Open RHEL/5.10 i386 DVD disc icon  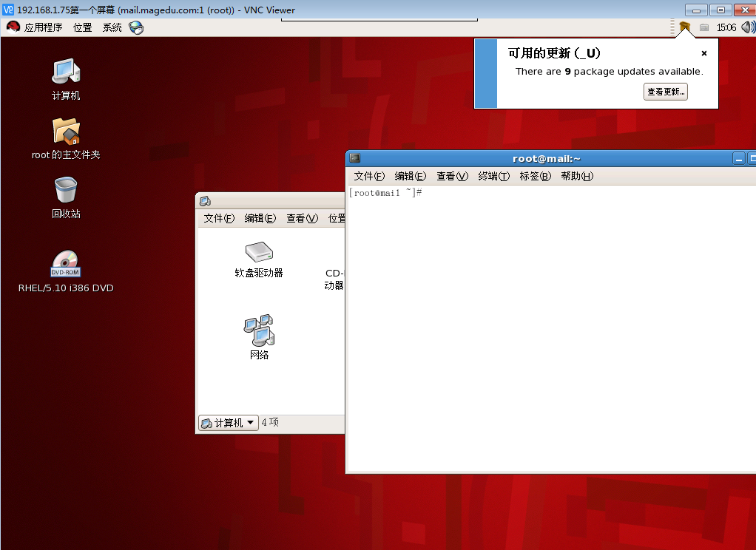coord(66,271)
